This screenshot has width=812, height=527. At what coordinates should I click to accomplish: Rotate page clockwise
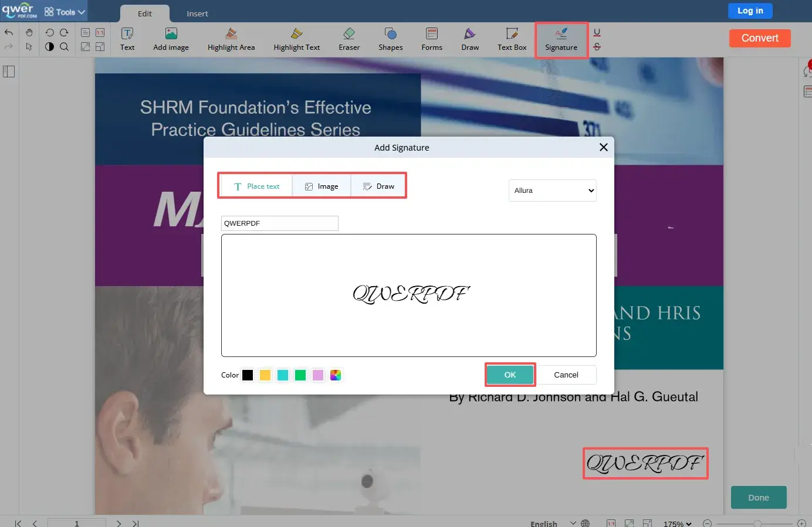[64, 33]
